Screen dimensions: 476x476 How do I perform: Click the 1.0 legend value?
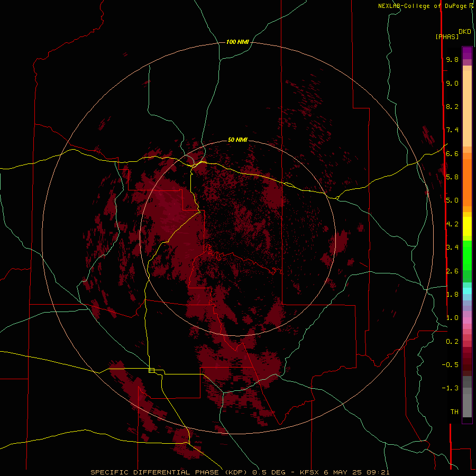[452, 318]
